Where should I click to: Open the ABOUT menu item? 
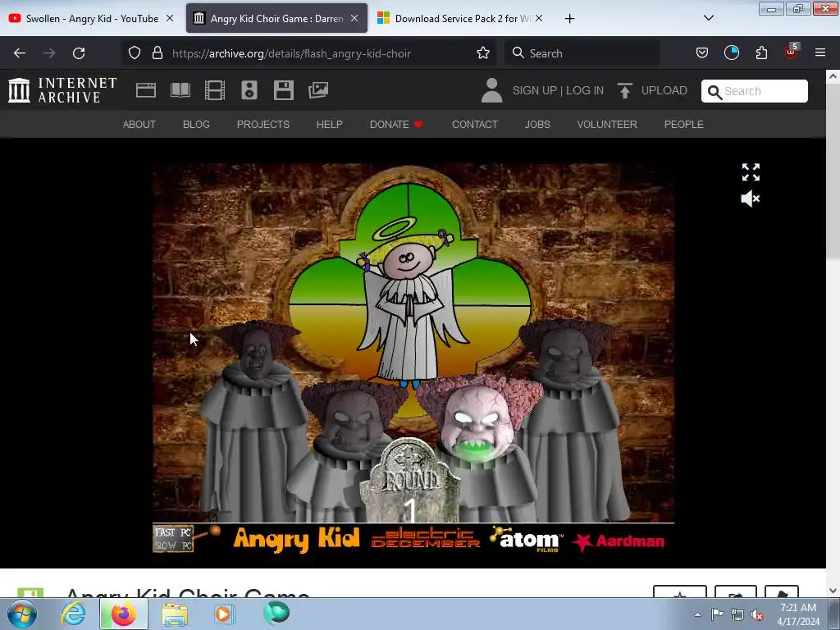tap(139, 125)
